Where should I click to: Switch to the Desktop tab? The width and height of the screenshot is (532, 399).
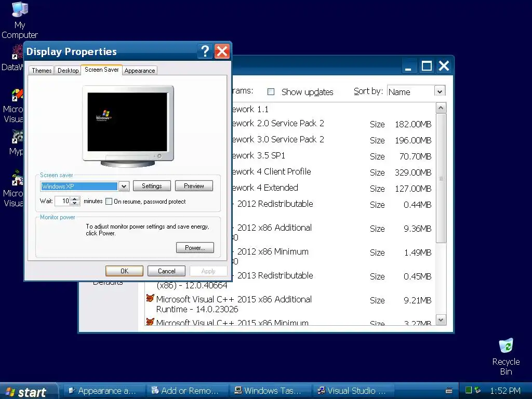tap(68, 71)
